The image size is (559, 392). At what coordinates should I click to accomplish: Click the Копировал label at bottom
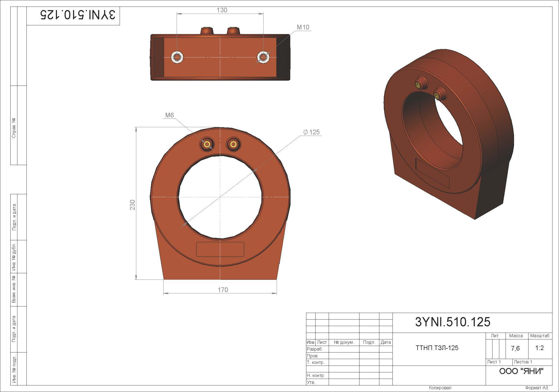pyautogui.click(x=440, y=388)
